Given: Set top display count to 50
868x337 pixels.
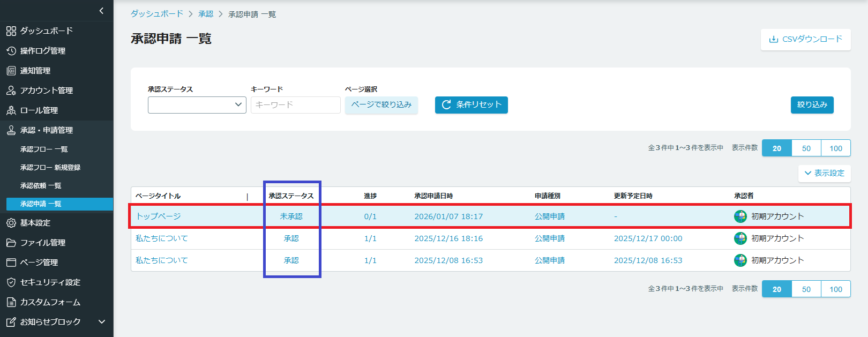Looking at the screenshot, I should (x=806, y=148).
